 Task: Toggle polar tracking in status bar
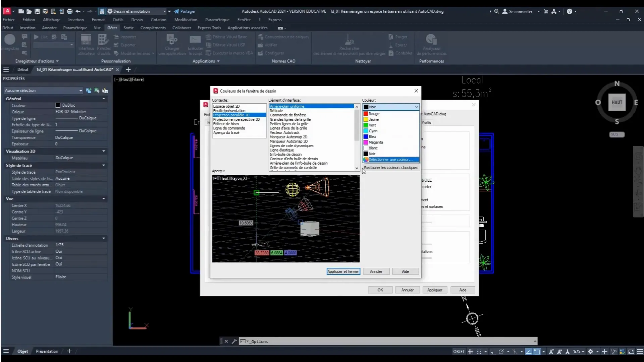coord(501,352)
